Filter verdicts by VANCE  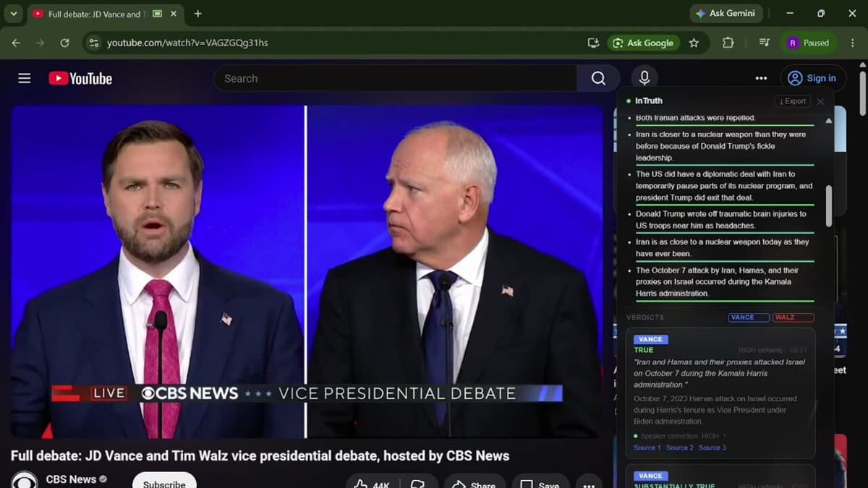point(749,317)
